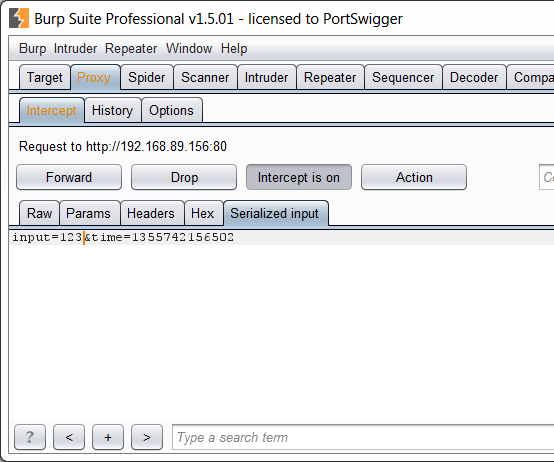Focus the search term input field
The image size is (554, 462).
363,437
